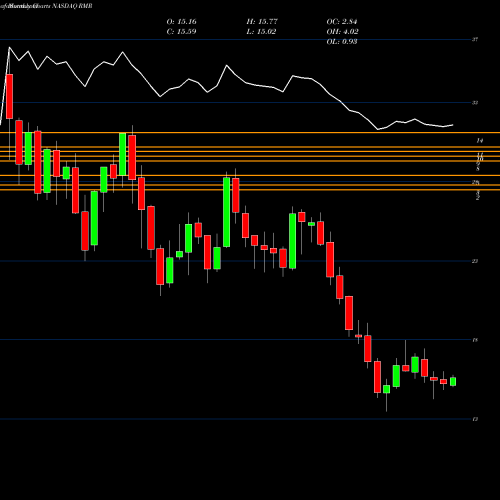
Task: Click the close price value C: 15.59
Action: tap(181, 32)
